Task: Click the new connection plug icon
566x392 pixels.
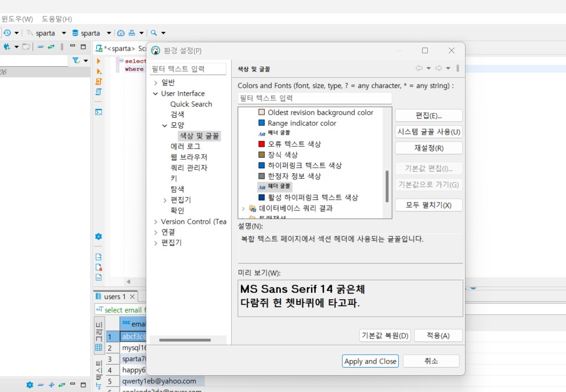Action: pos(7,47)
